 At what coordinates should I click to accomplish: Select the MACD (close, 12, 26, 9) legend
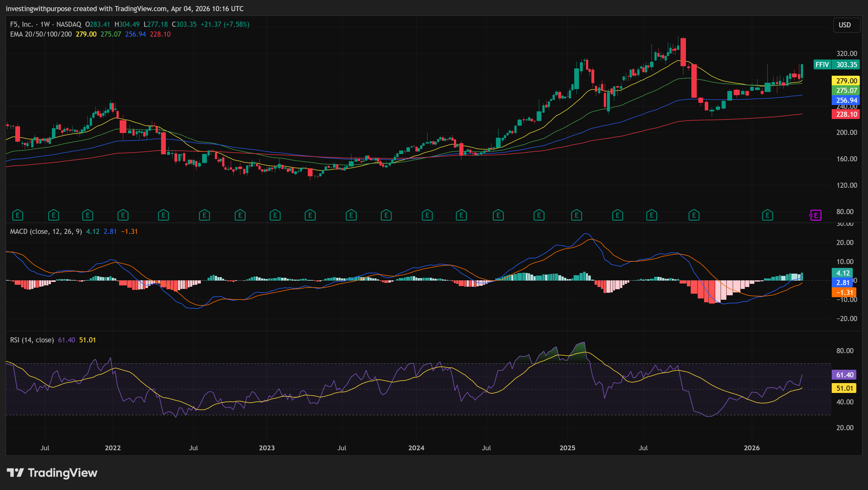tap(46, 232)
